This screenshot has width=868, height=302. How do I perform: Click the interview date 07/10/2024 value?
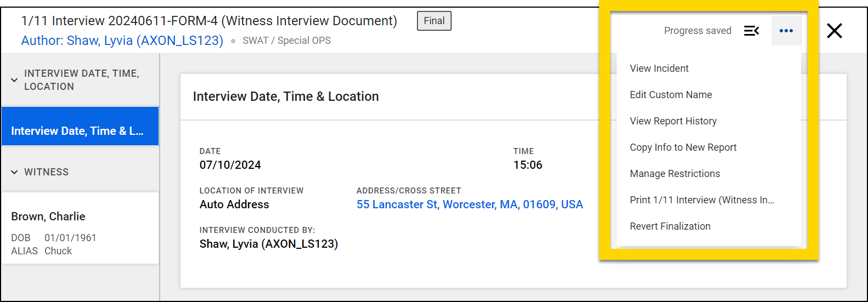coord(230,165)
